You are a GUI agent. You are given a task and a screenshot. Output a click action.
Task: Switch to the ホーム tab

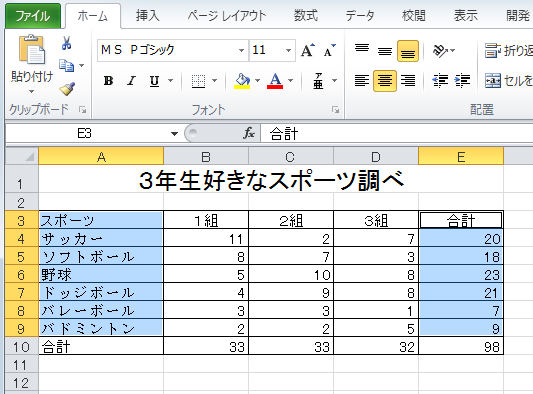(x=92, y=16)
